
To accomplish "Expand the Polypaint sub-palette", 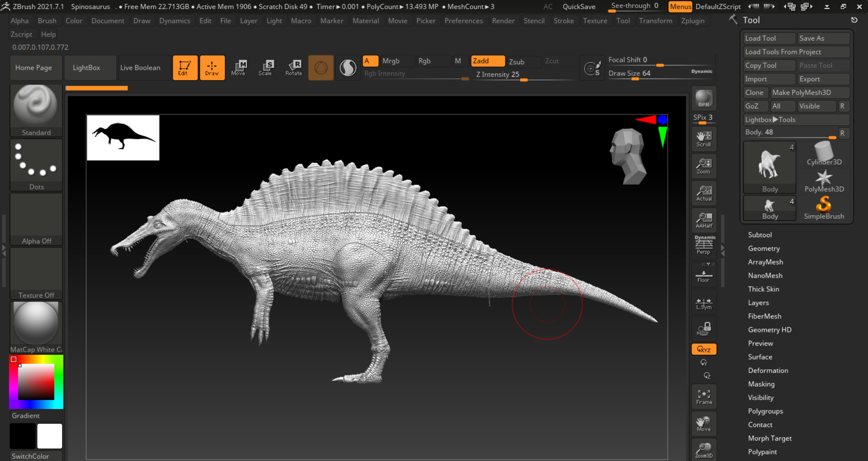I will pyautogui.click(x=762, y=452).
